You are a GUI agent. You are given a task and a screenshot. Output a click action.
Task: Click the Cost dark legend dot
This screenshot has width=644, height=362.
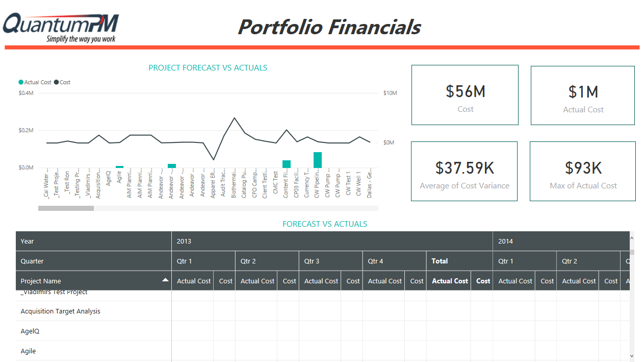point(56,82)
